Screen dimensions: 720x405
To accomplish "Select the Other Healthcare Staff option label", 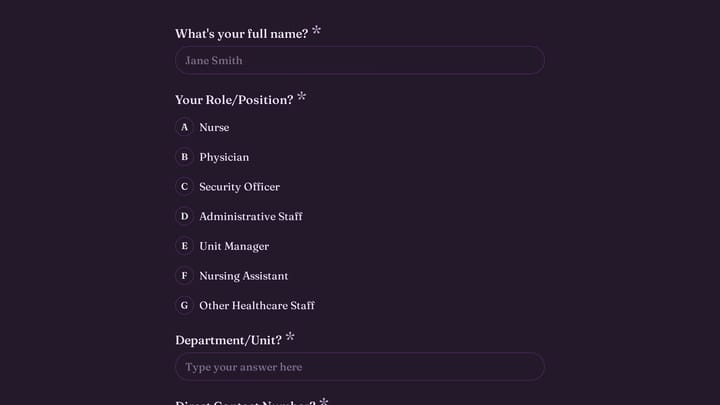I will (x=257, y=305).
